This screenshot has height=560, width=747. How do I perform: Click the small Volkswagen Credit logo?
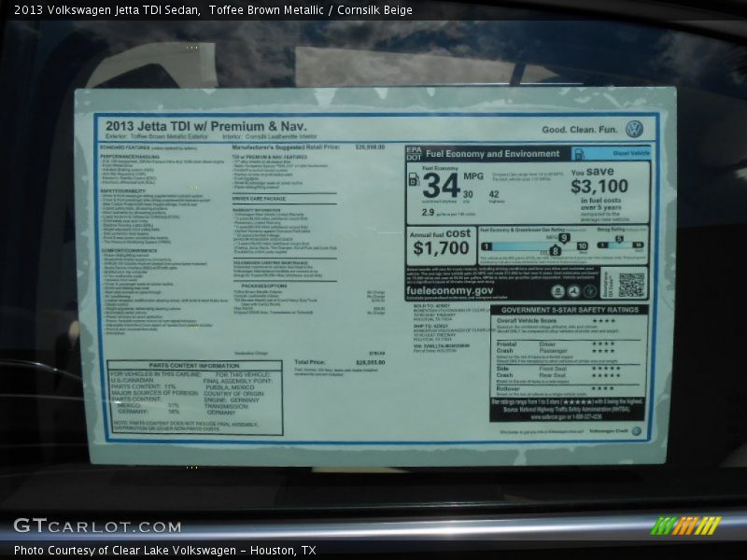click(637, 431)
